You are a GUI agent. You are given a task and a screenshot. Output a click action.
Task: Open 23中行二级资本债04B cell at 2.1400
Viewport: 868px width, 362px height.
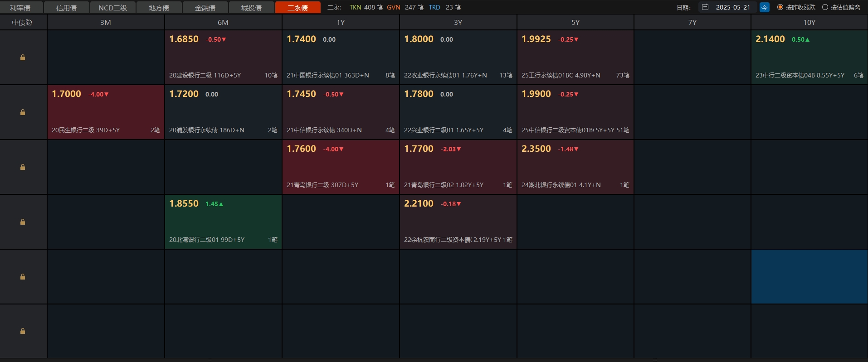[809, 58]
